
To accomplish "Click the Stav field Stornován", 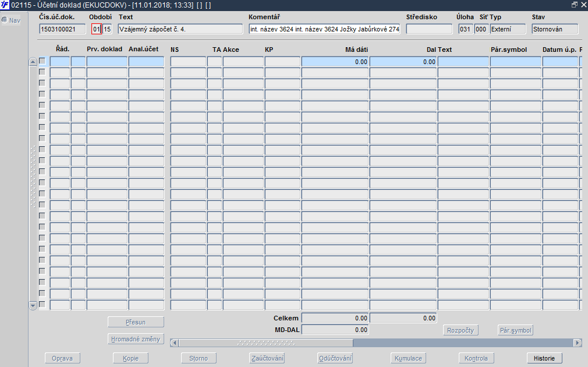I will click(x=555, y=29).
